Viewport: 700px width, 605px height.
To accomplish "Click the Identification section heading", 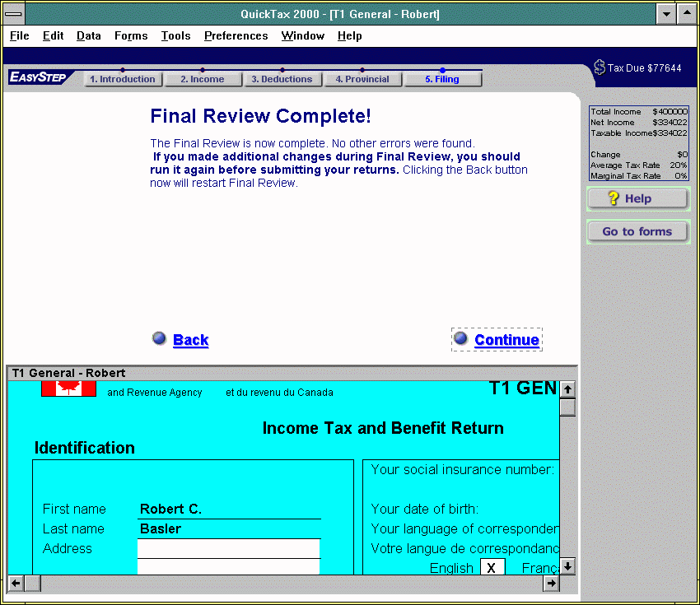I will tap(84, 448).
